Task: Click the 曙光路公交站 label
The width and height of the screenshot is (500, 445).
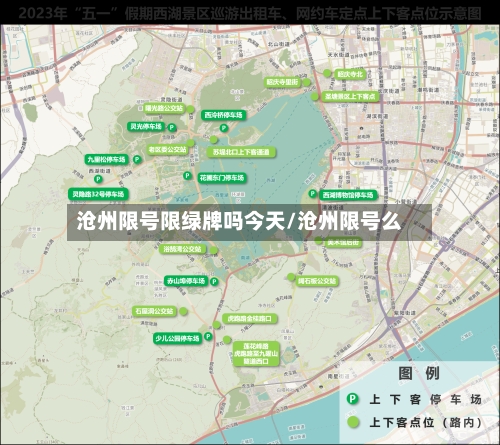Action: (164, 108)
